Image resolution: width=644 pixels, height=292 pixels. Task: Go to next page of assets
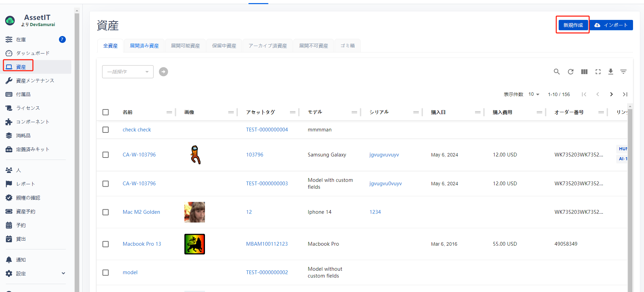pyautogui.click(x=611, y=94)
